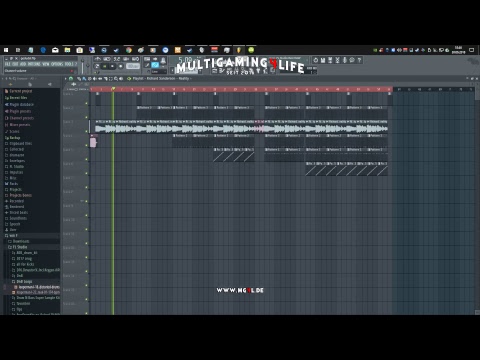Open the PATTERNS menu
The height and width of the screenshot is (360, 480).
point(34,64)
